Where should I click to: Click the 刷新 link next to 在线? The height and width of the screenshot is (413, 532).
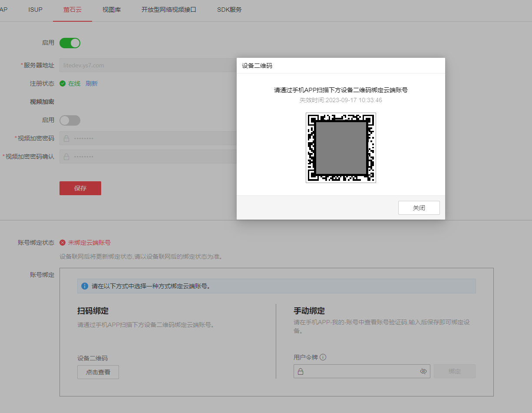click(x=92, y=83)
